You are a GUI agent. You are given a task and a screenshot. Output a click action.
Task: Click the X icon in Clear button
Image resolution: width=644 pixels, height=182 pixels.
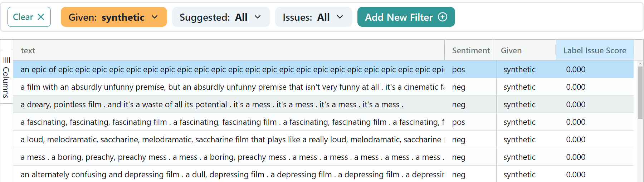(41, 17)
